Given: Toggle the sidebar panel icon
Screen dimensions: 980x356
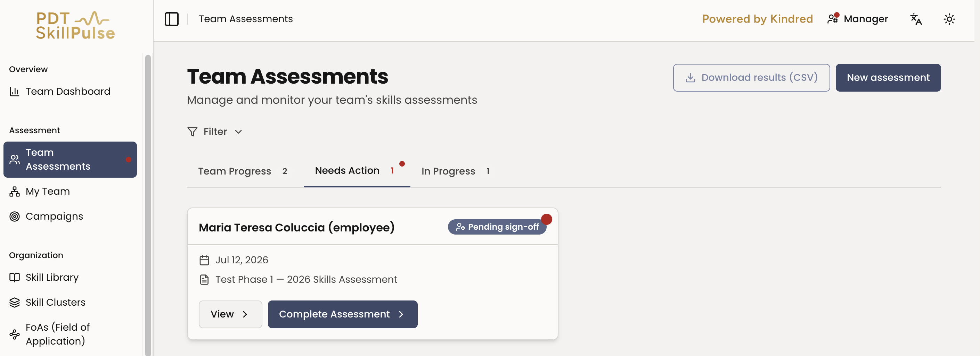Looking at the screenshot, I should (x=172, y=19).
